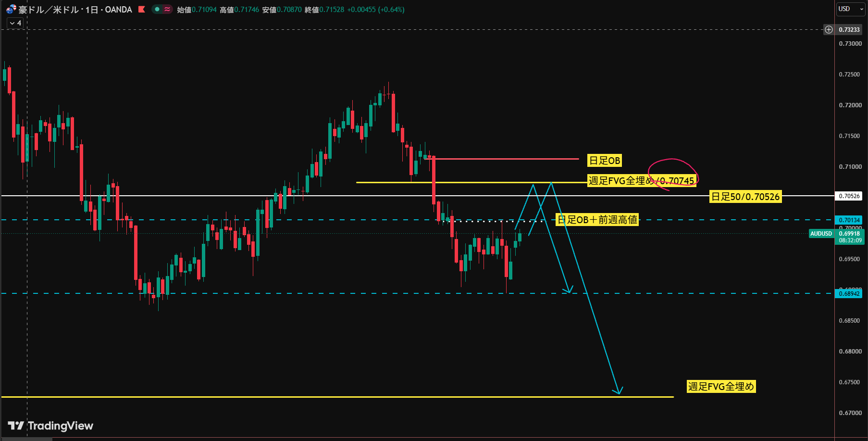This screenshot has height=441, width=868.
Task: Select the 日足50/0.70526 label
Action: (745, 196)
